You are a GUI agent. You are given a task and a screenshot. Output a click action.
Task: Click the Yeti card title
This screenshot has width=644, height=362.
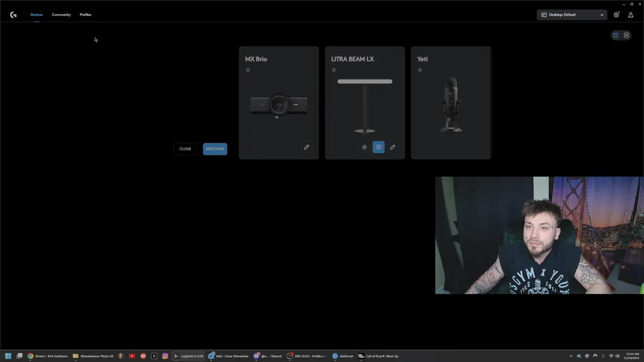point(422,59)
